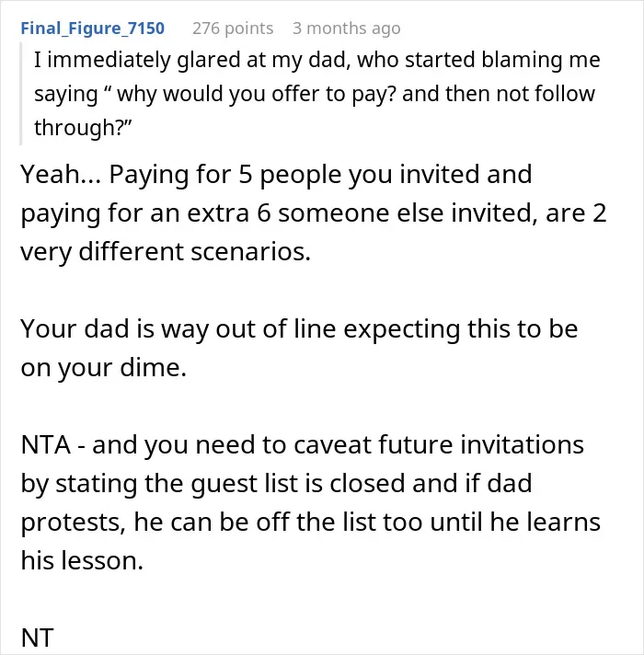This screenshot has width=644, height=655.
Task: Open the Final_Figure_7150 user profile link
Action: click(92, 29)
